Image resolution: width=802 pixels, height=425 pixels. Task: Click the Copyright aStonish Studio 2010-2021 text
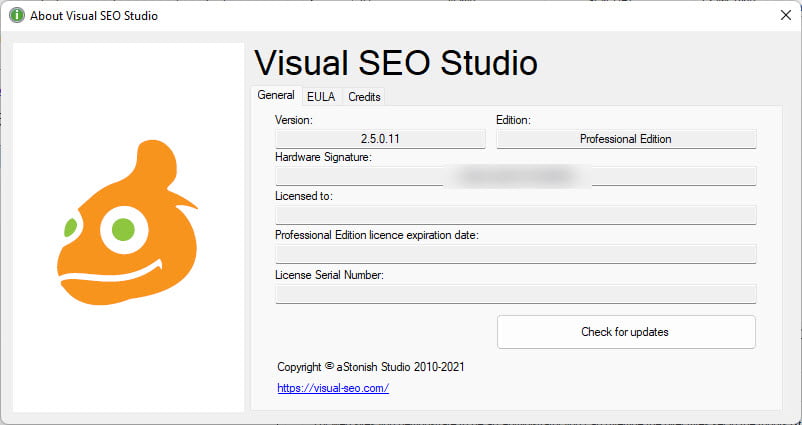(371, 367)
